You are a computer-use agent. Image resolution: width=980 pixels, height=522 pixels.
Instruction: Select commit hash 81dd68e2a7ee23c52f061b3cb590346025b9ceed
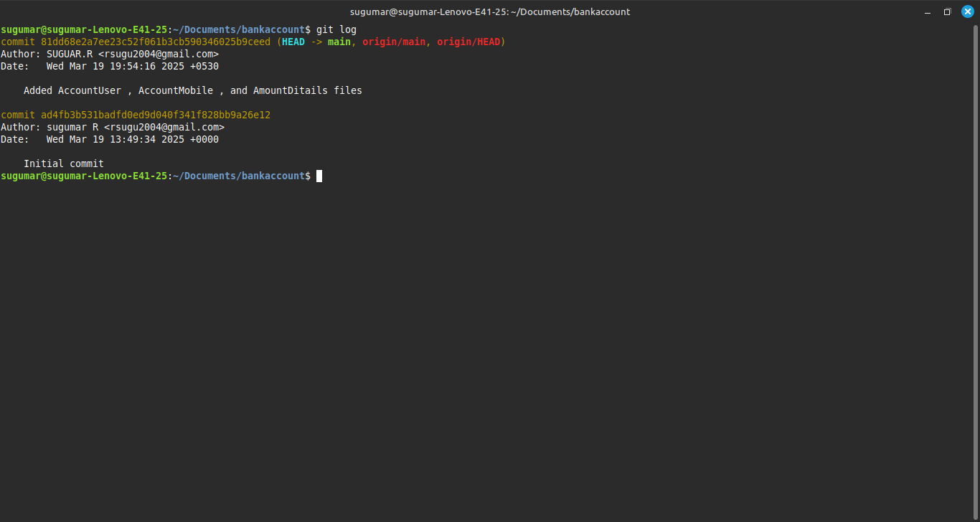156,42
